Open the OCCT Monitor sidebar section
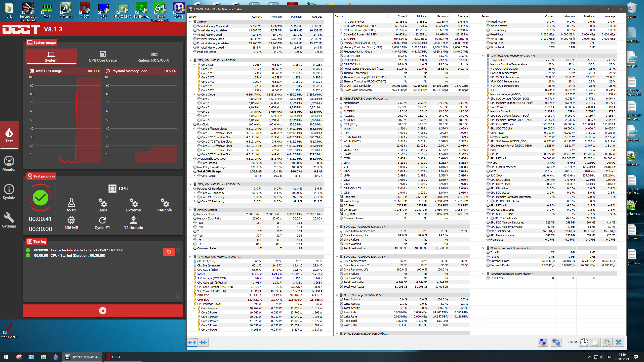 click(x=9, y=163)
